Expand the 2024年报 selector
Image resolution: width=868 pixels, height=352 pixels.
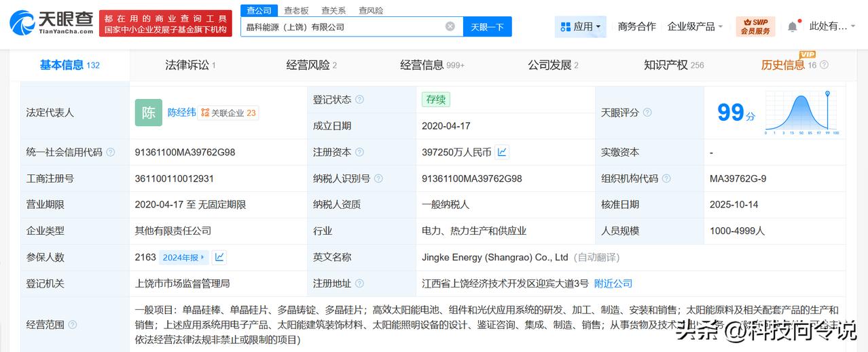pos(183,258)
